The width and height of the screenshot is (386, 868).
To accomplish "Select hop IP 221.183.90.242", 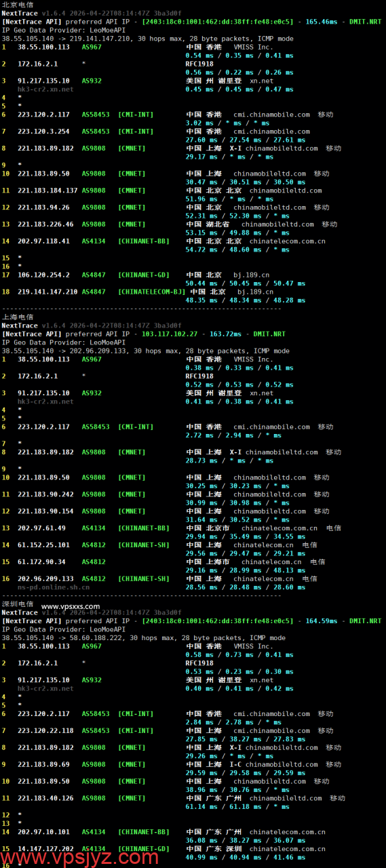I will pyautogui.click(x=45, y=494).
